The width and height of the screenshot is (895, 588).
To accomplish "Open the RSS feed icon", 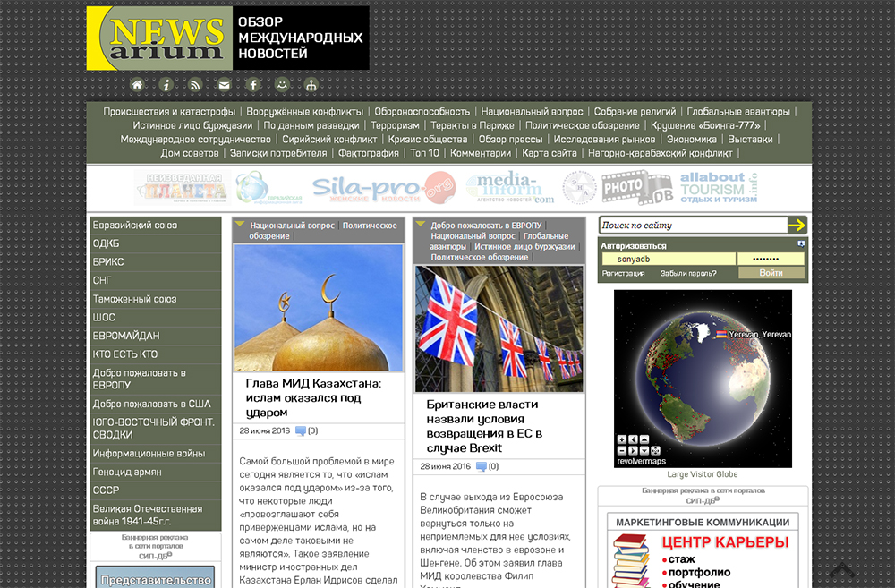I will [195, 85].
